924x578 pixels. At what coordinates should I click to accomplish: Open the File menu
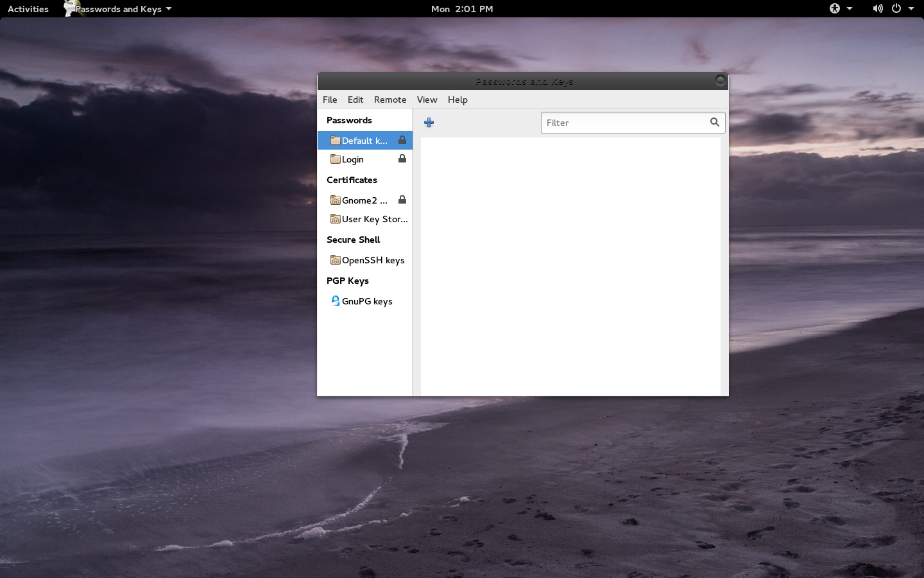[330, 100]
